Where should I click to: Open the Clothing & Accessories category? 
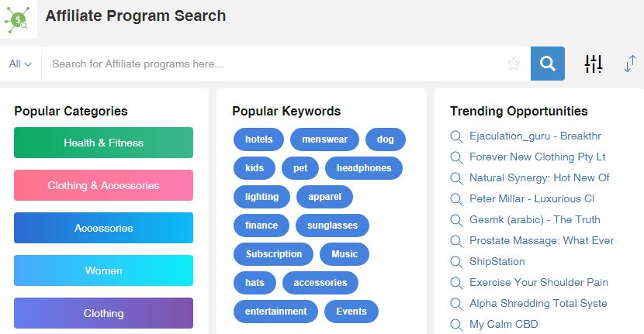click(x=103, y=185)
